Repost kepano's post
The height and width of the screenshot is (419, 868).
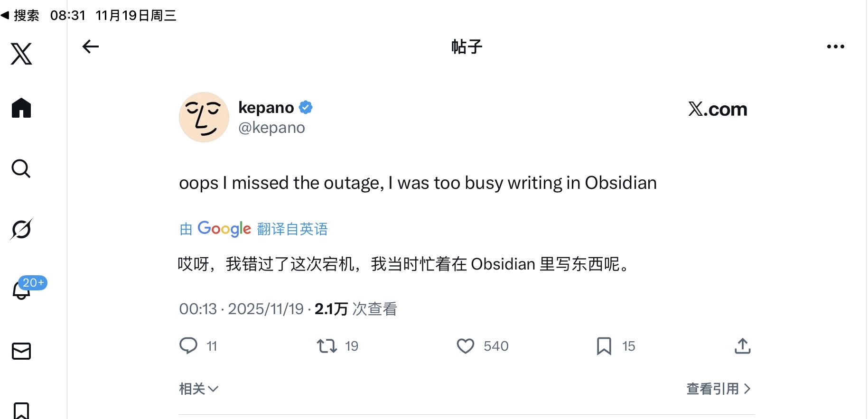[327, 346]
